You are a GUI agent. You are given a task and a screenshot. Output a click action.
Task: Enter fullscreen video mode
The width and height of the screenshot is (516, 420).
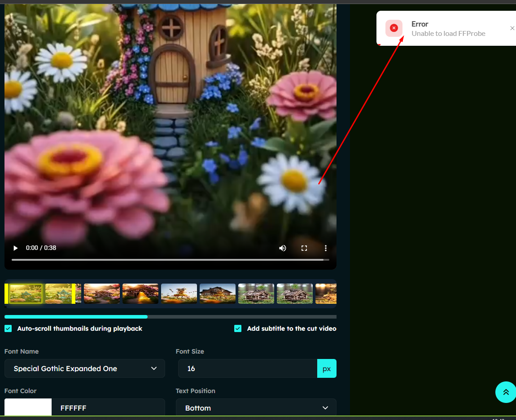tap(304, 248)
